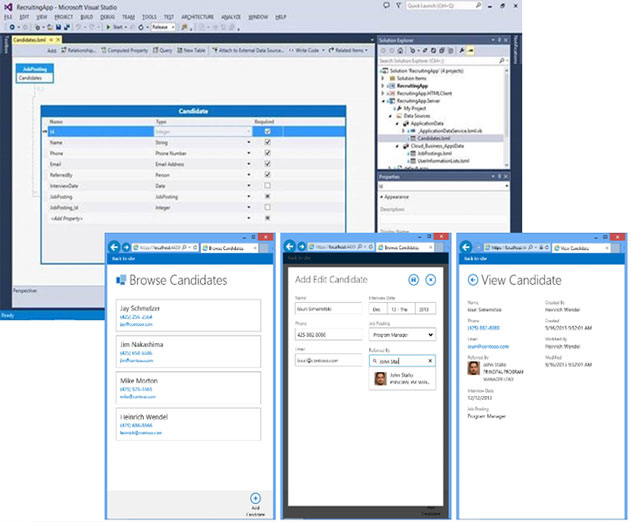Toggle Required checkbox for Phone row
The height and width of the screenshot is (522, 631).
click(x=268, y=153)
